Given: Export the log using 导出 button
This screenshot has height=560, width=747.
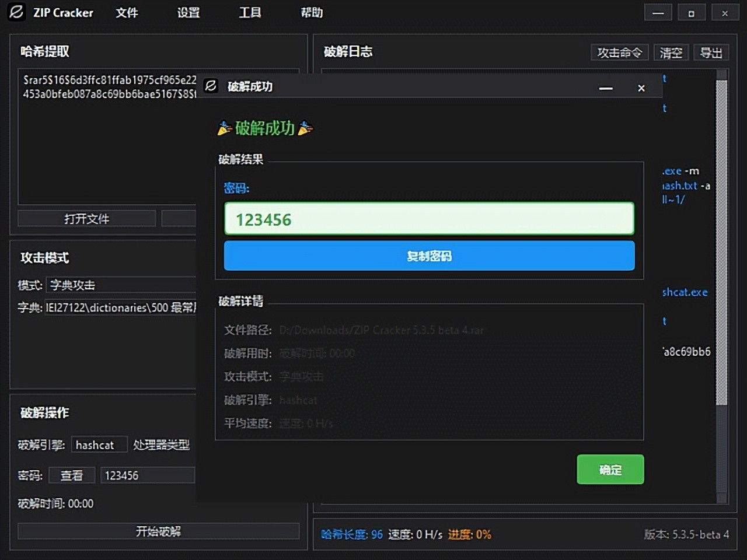Looking at the screenshot, I should pos(711,52).
